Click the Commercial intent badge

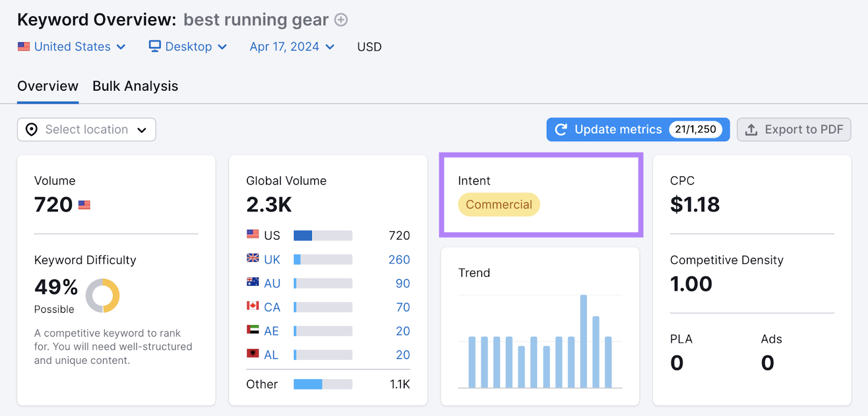coord(499,205)
